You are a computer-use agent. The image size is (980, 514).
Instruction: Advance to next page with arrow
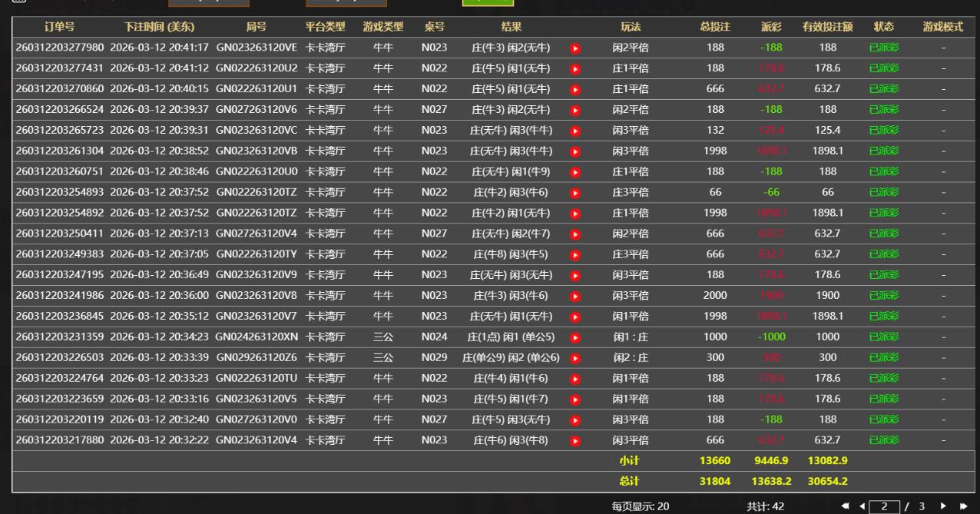(x=944, y=506)
